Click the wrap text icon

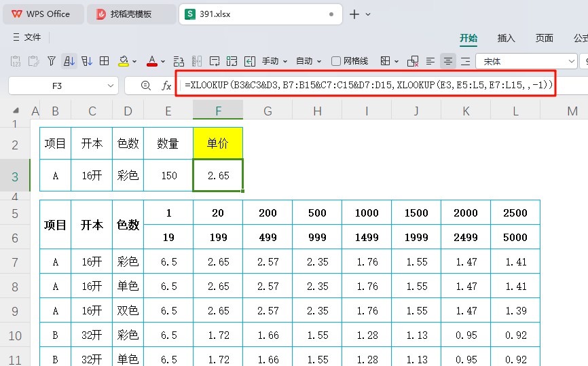click(x=215, y=61)
